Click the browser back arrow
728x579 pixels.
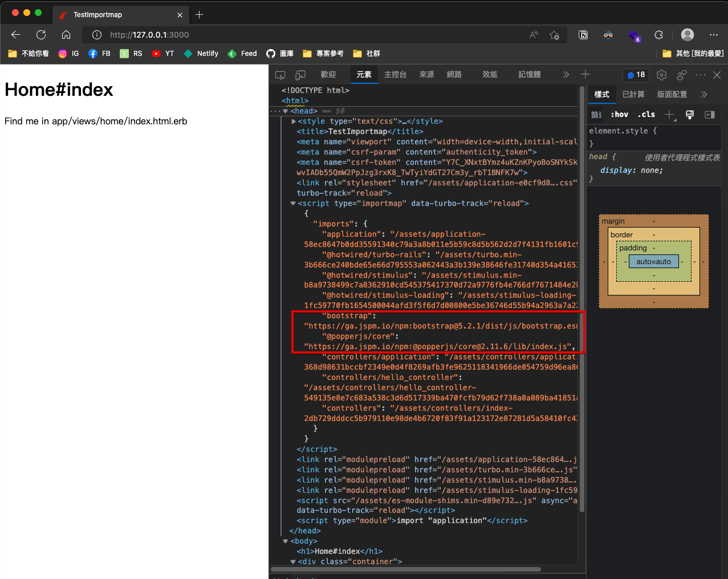tap(16, 35)
